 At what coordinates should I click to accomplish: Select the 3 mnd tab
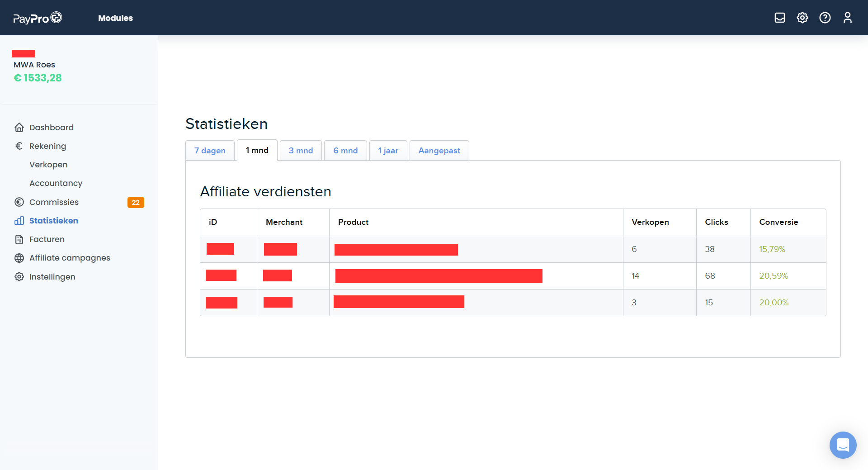click(301, 151)
